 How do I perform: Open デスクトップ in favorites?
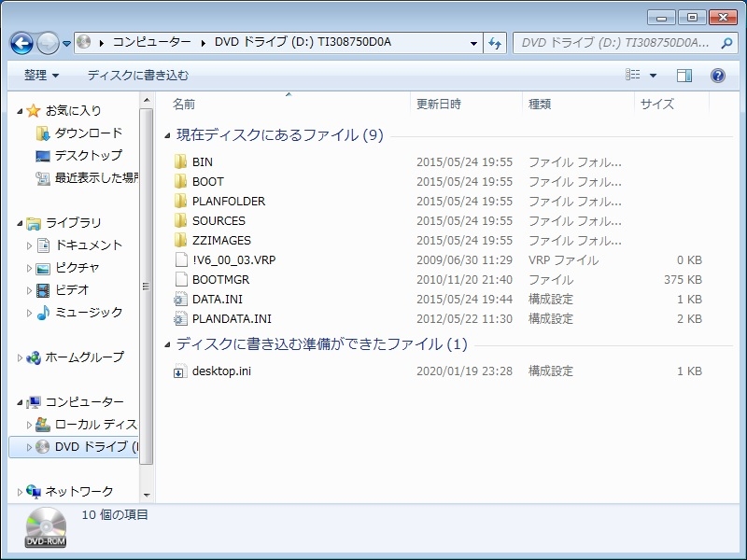88,155
